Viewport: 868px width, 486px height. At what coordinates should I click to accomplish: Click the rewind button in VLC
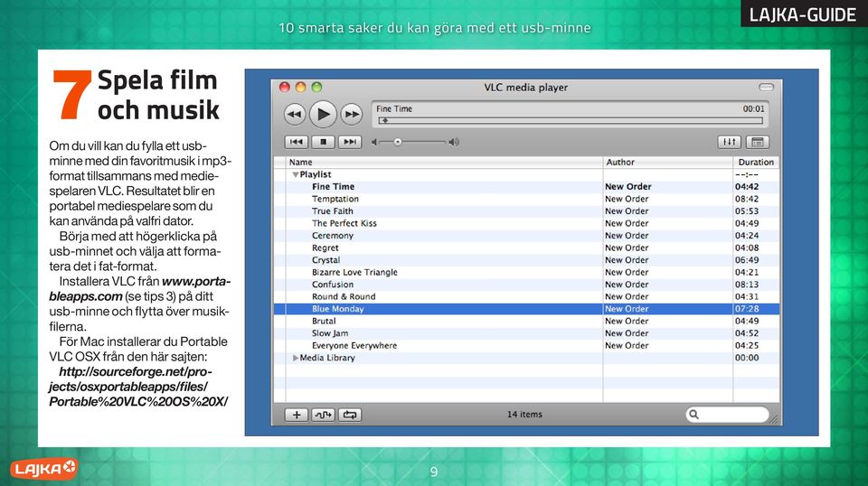click(x=295, y=115)
